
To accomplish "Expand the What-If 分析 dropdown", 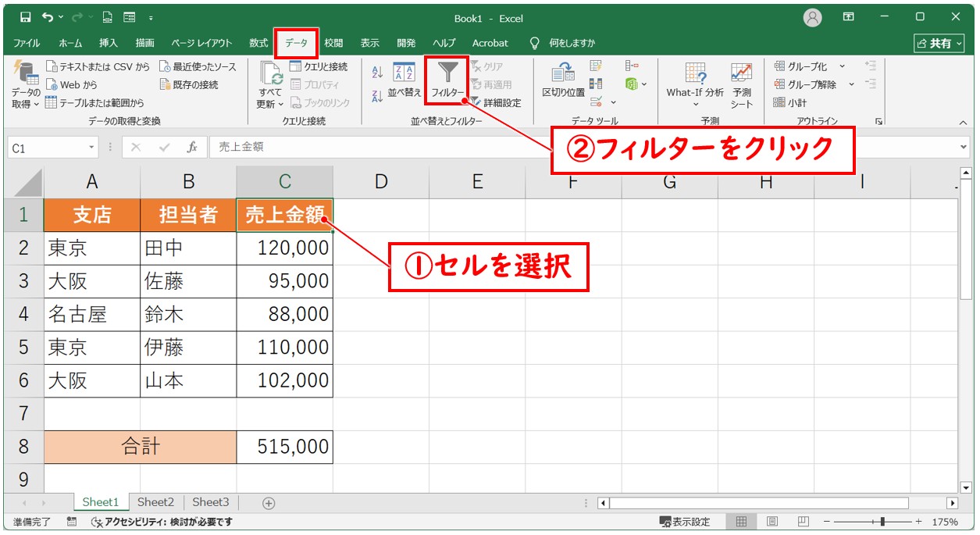I will [x=695, y=103].
